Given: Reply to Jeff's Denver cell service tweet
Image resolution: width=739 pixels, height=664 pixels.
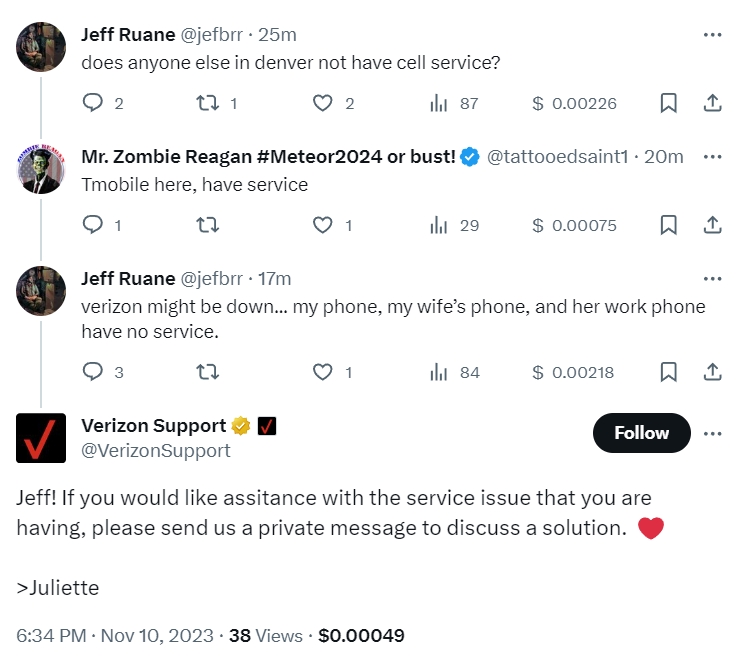Looking at the screenshot, I should click(x=93, y=103).
